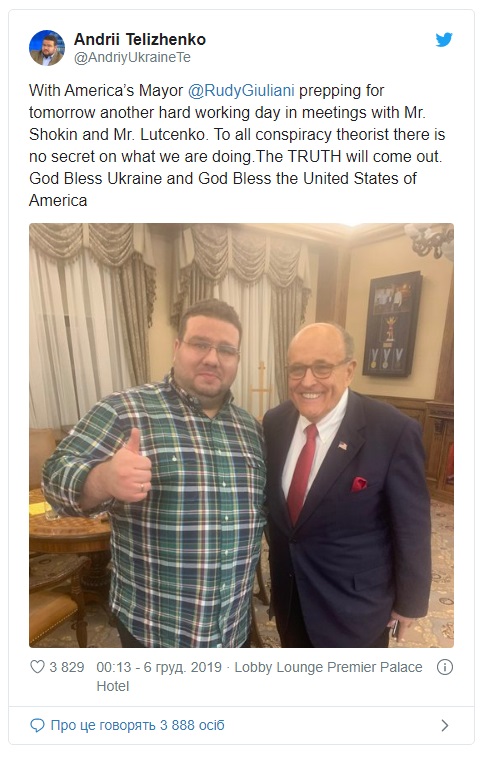Click the red tie in the photo
The image size is (486, 759).
[x=302, y=473]
